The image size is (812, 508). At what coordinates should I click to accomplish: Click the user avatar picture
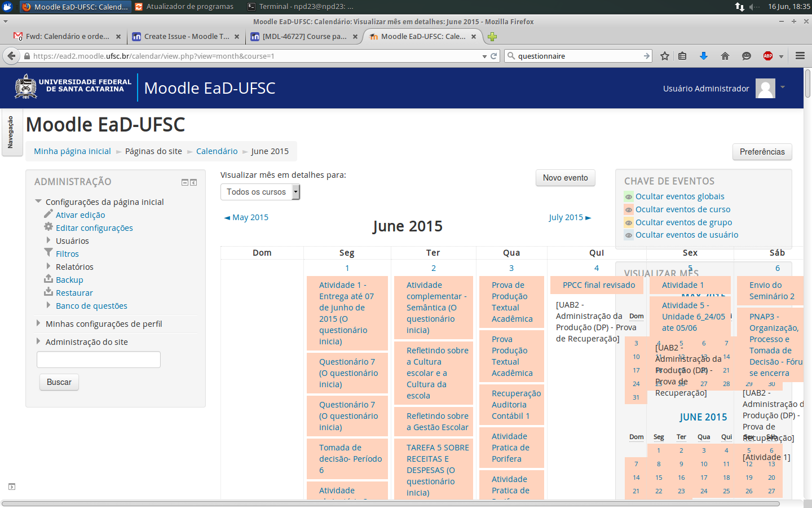pos(766,88)
